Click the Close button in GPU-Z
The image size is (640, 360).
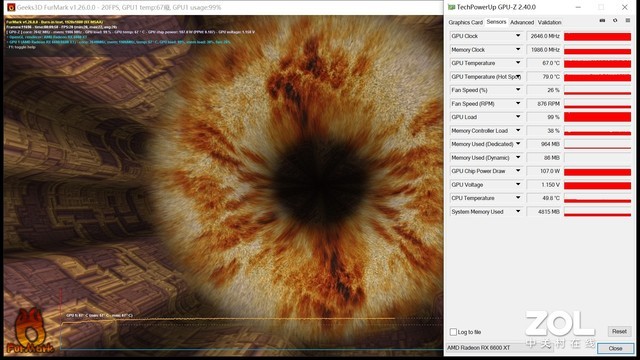pos(616,348)
